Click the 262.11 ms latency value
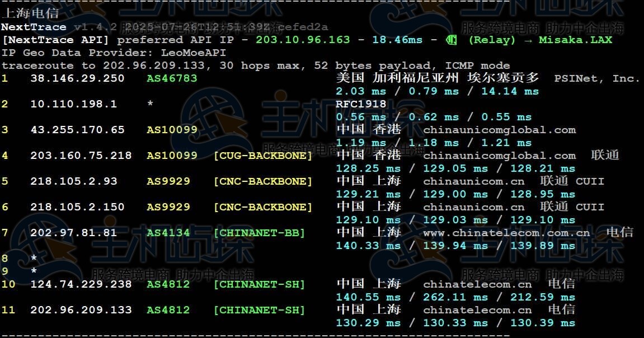The width and height of the screenshot is (644, 338). (455, 297)
